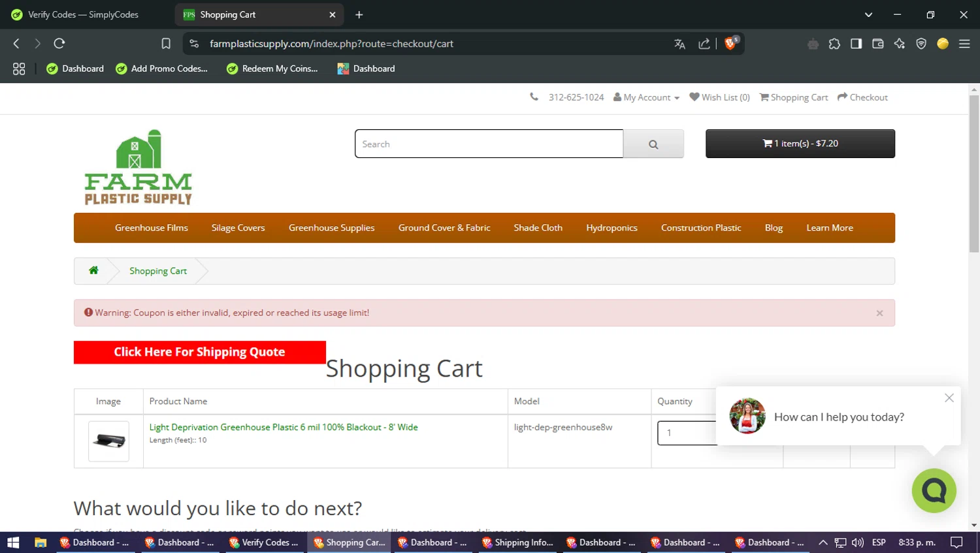
Task: Switch to the Verify Codes taskbar window
Action: [264, 543]
